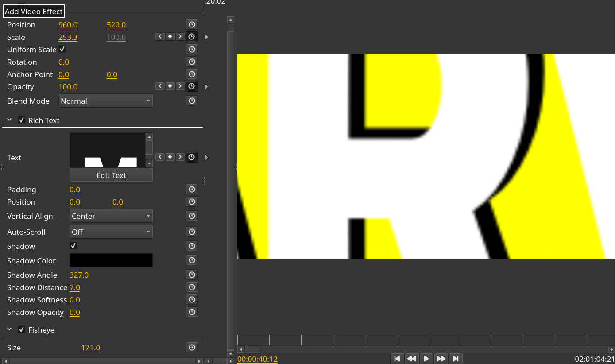Click the Position Y value 520.0

(116, 25)
